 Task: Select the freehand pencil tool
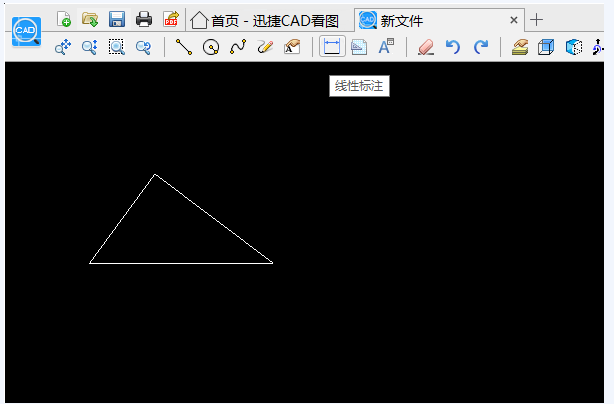click(265, 47)
